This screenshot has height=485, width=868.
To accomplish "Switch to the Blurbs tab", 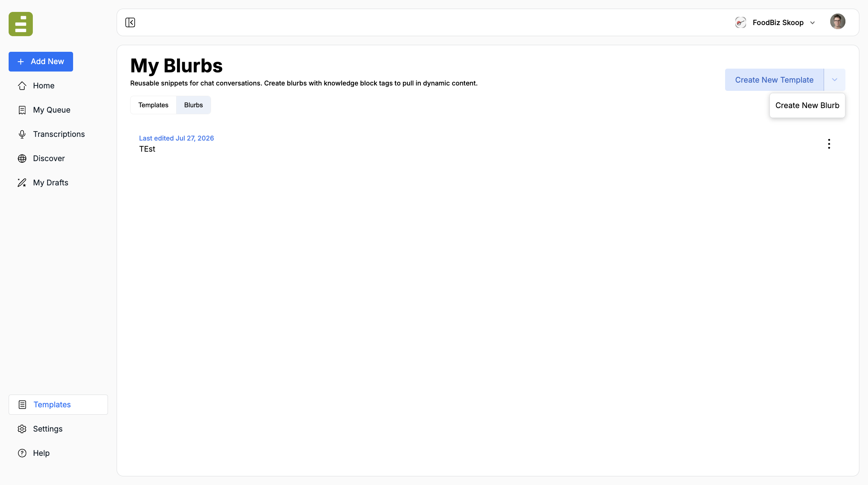I will point(193,105).
